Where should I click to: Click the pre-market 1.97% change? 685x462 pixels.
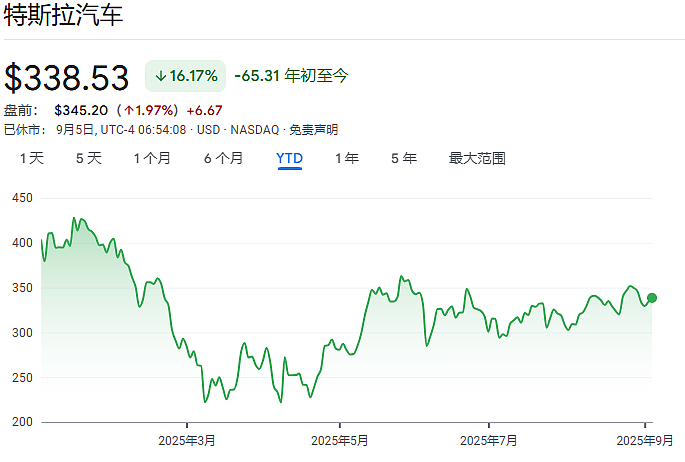(149, 110)
